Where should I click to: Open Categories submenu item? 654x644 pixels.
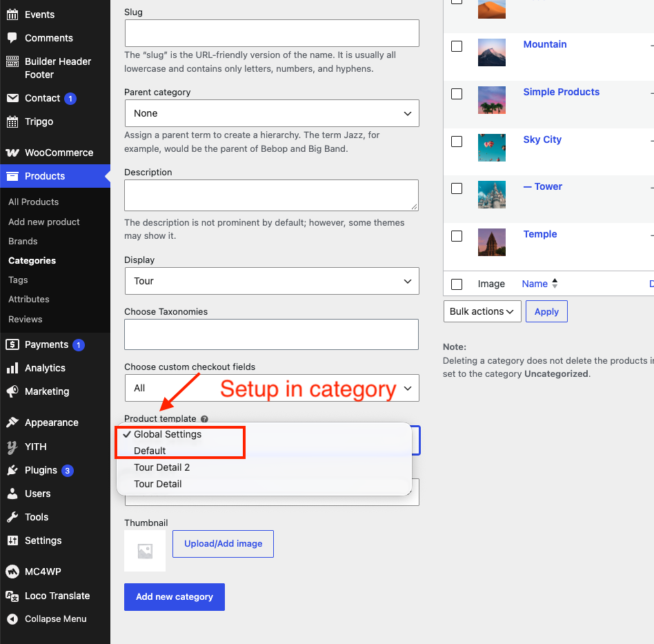coord(32,261)
